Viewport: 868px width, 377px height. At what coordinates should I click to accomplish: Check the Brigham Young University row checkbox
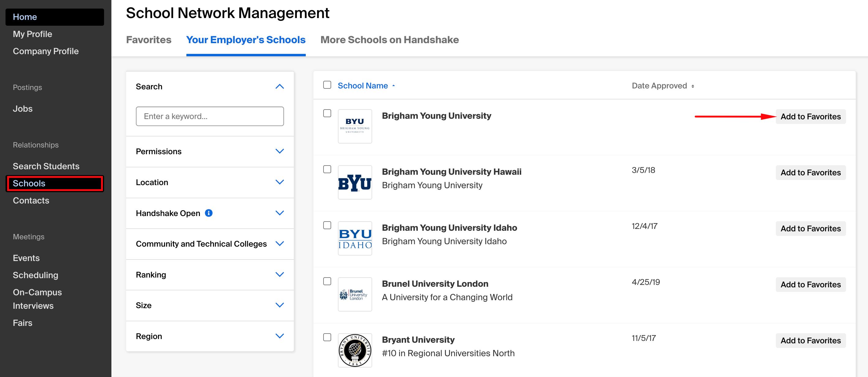327,113
